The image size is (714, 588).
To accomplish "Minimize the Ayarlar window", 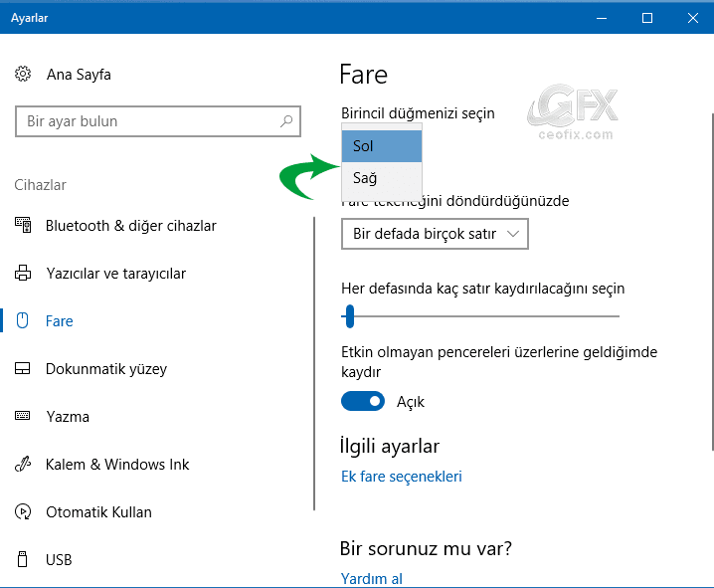I will (602, 18).
